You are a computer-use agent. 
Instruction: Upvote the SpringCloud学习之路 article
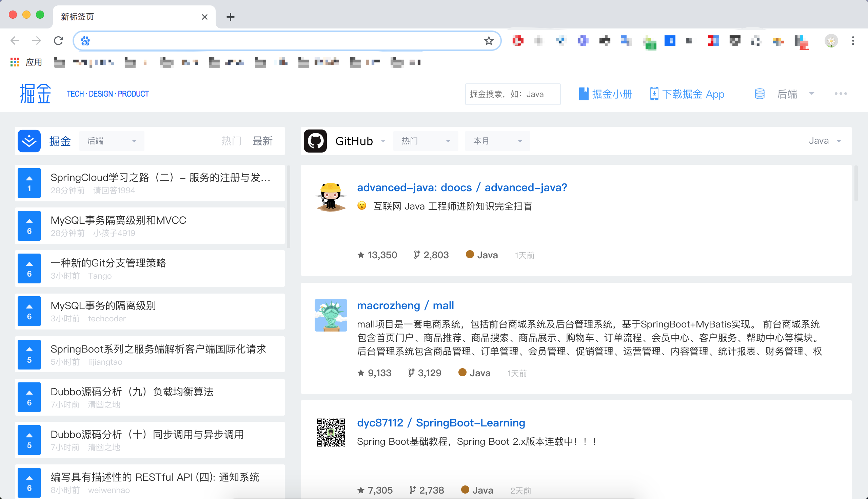pos(29,183)
